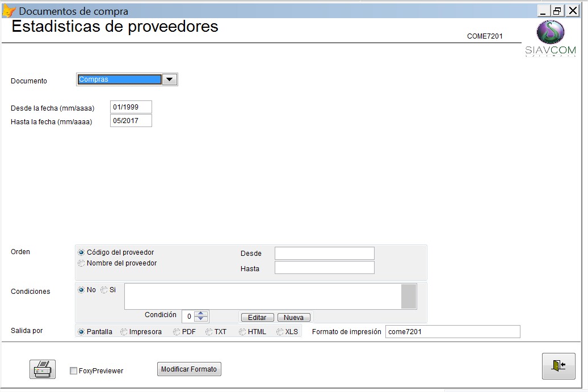Minimize the Documentos de compra window
Screen dimensions: 588x392
tap(543, 11)
